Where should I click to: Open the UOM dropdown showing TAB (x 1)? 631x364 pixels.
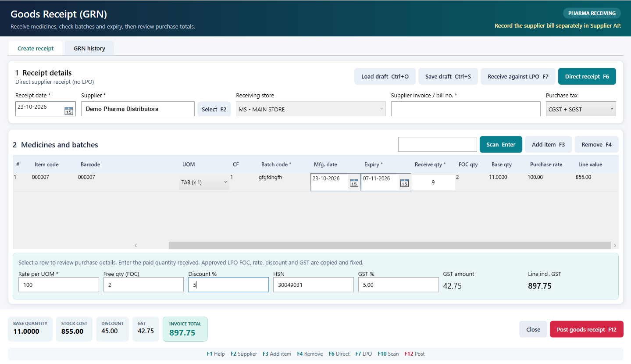204,182
